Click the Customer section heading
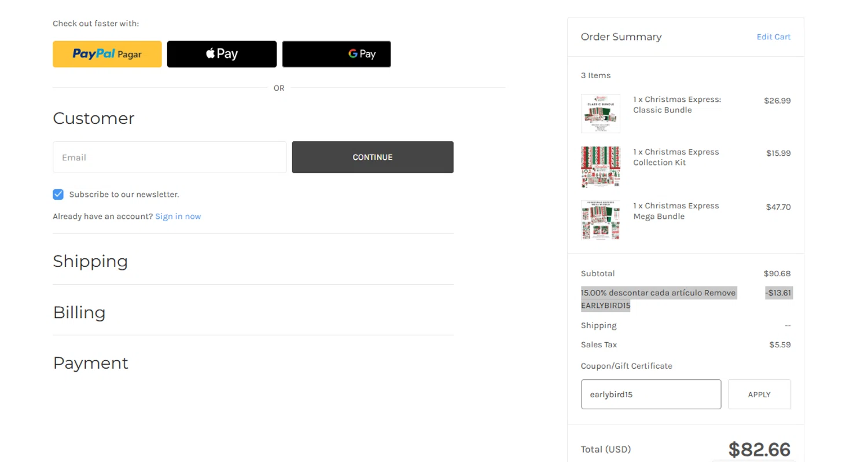Image resolution: width=868 pixels, height=462 pixels. [x=93, y=118]
